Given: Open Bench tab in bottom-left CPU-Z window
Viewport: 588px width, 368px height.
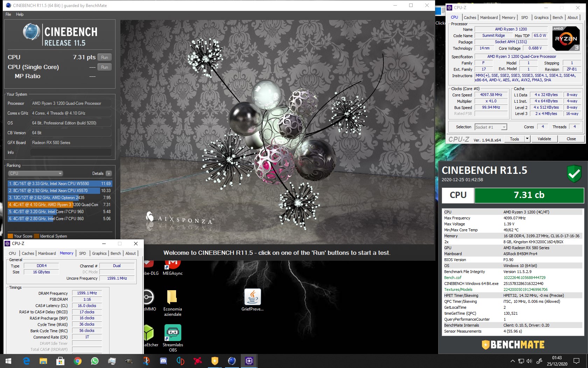Looking at the screenshot, I should pos(116,253).
